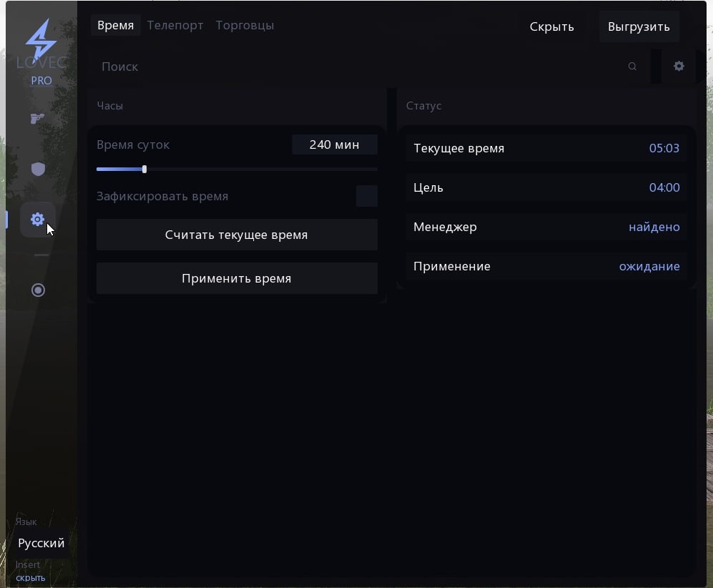Enable the Зафиксировать время checkbox
Image resolution: width=713 pixels, height=588 pixels.
coord(366,196)
